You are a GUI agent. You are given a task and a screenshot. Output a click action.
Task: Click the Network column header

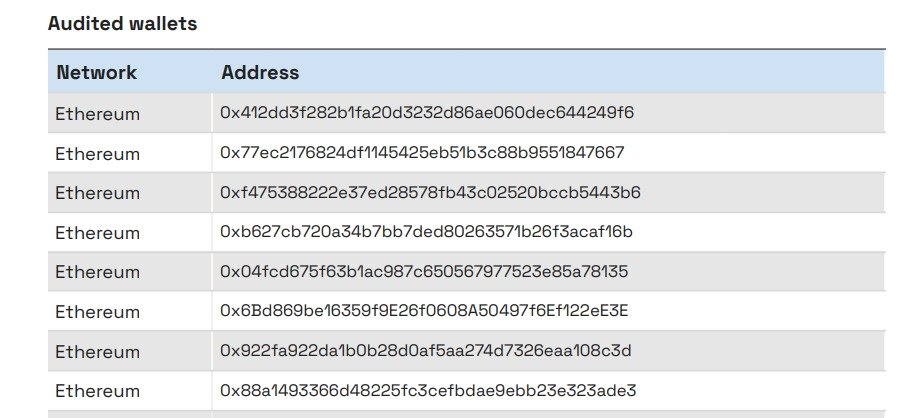point(97,73)
